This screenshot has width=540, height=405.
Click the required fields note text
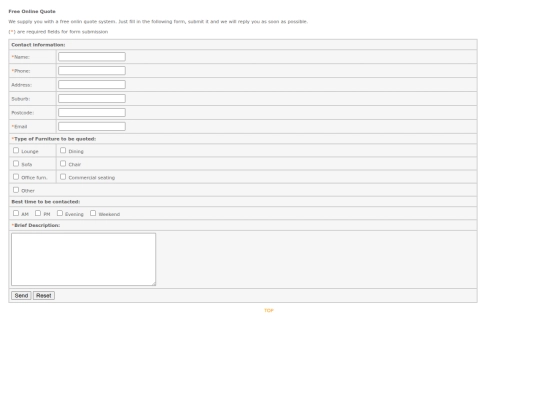click(x=58, y=32)
